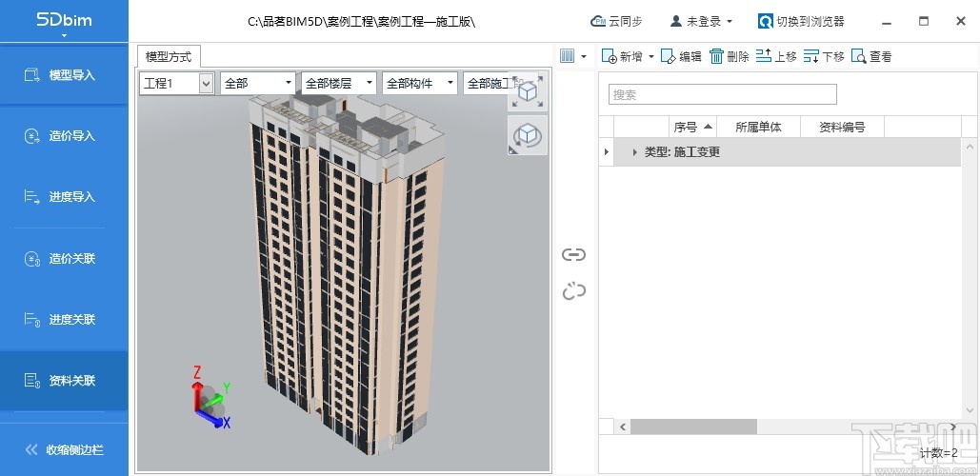This screenshot has height=476, width=980.
Task: Open the 进度导入 sidebar item
Action: coord(64,197)
